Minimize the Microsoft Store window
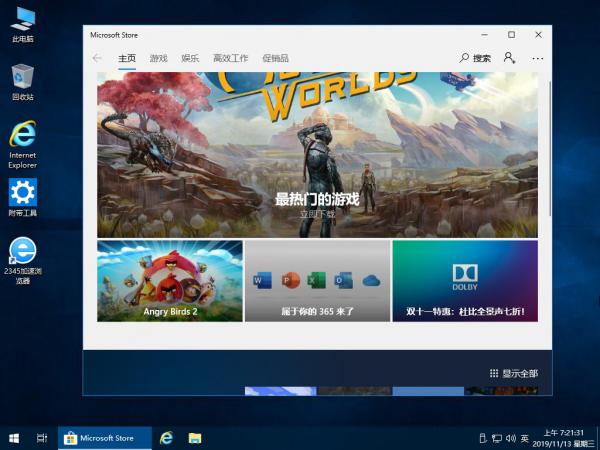 484,35
